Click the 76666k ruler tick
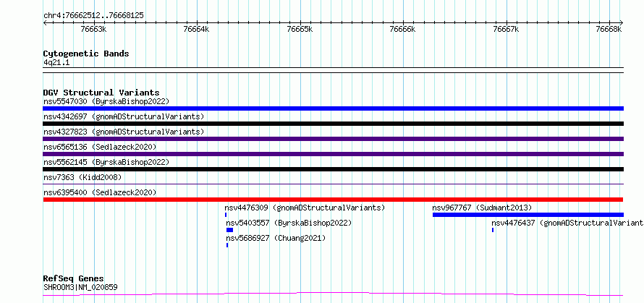This screenshot has width=644, height=303. tap(403, 29)
